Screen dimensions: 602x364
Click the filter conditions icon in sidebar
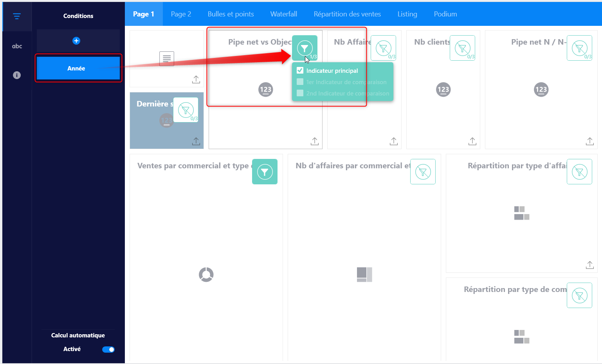[17, 16]
